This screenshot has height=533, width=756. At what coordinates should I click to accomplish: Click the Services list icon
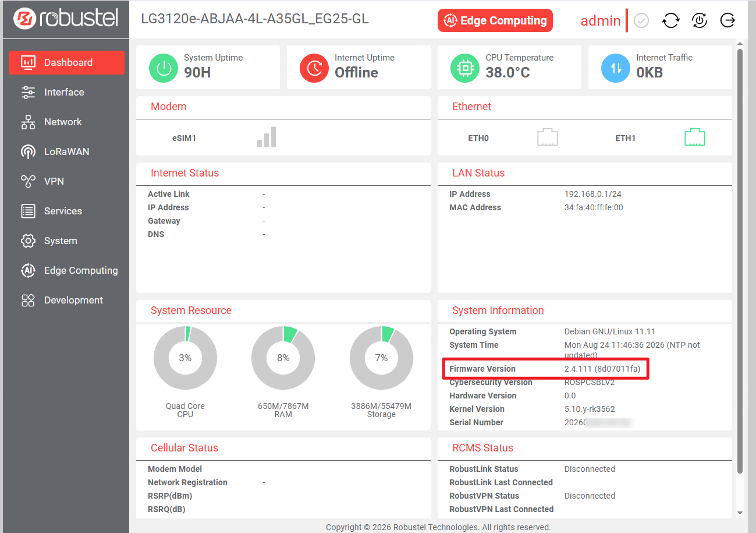click(28, 211)
